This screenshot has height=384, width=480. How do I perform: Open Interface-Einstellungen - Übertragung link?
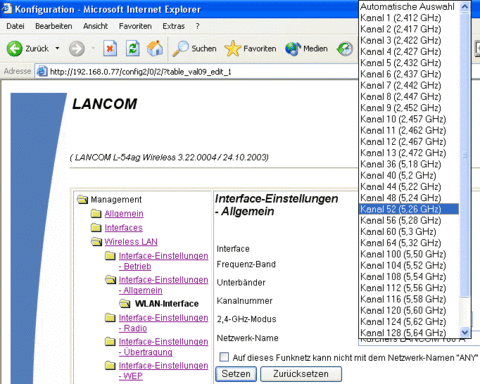tap(163, 347)
